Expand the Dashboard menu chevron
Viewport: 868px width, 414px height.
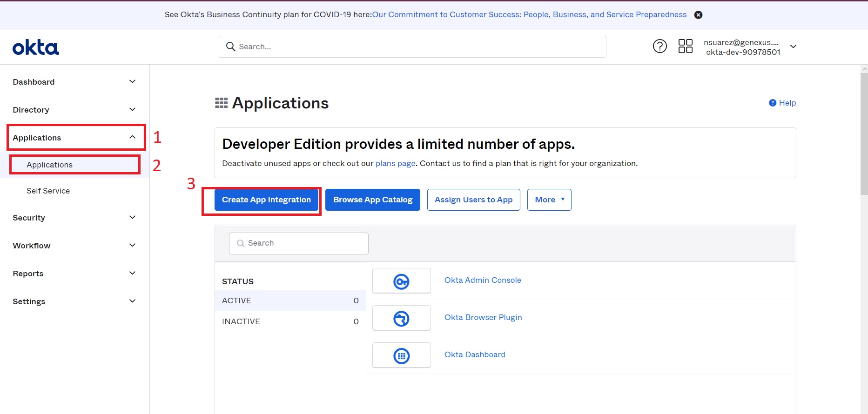132,81
